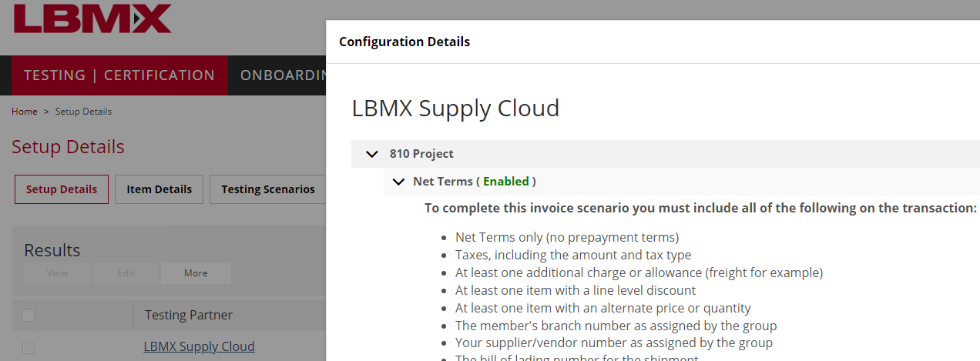Image resolution: width=980 pixels, height=361 pixels.
Task: Click the LBMX logo
Action: point(92,19)
